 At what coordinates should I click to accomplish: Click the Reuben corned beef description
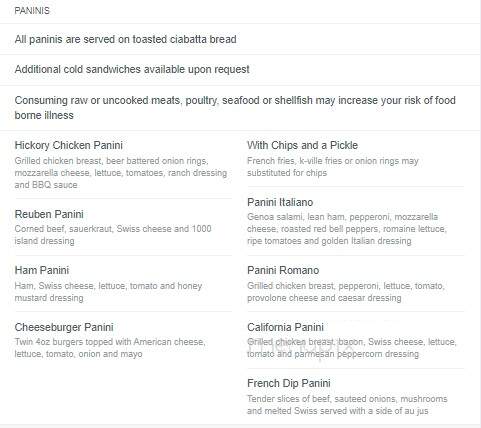tap(113, 235)
